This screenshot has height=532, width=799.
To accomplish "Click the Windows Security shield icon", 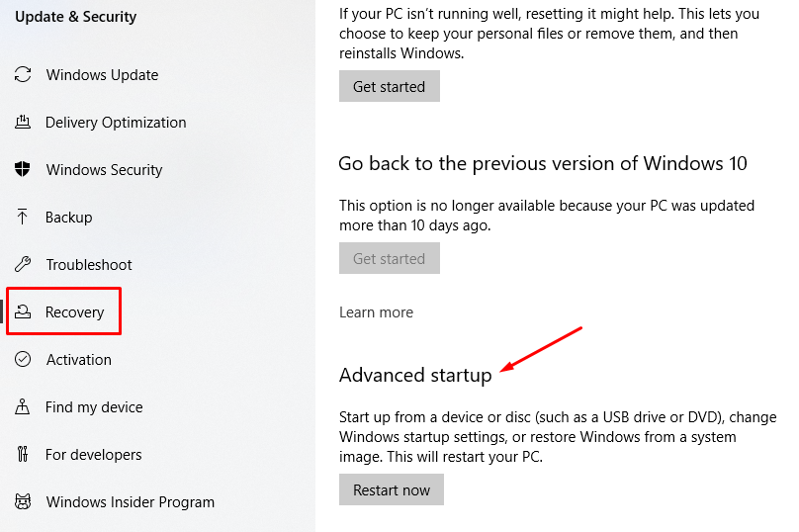I will point(23,170).
